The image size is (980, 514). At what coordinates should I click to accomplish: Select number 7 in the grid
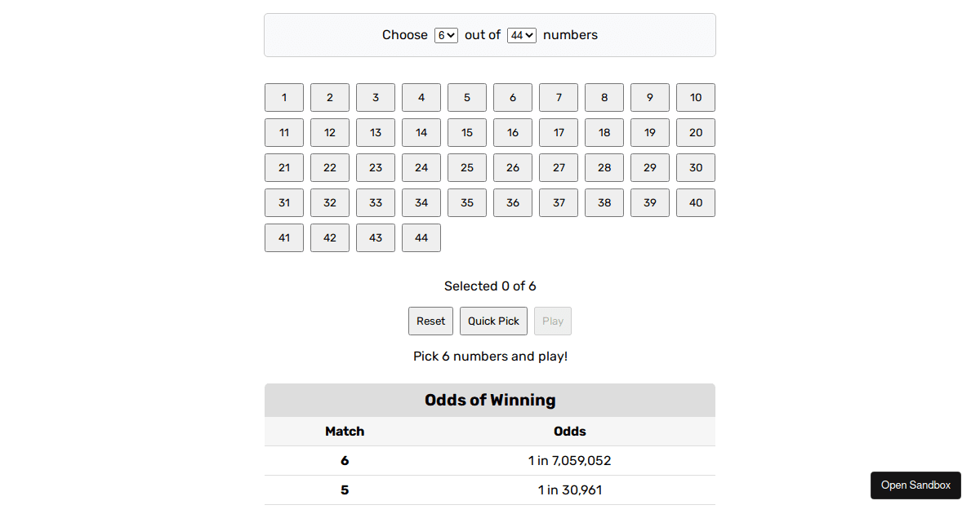[558, 97]
